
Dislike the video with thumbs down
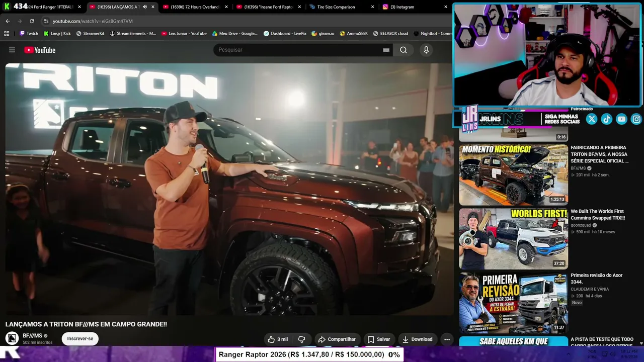pyautogui.click(x=301, y=339)
